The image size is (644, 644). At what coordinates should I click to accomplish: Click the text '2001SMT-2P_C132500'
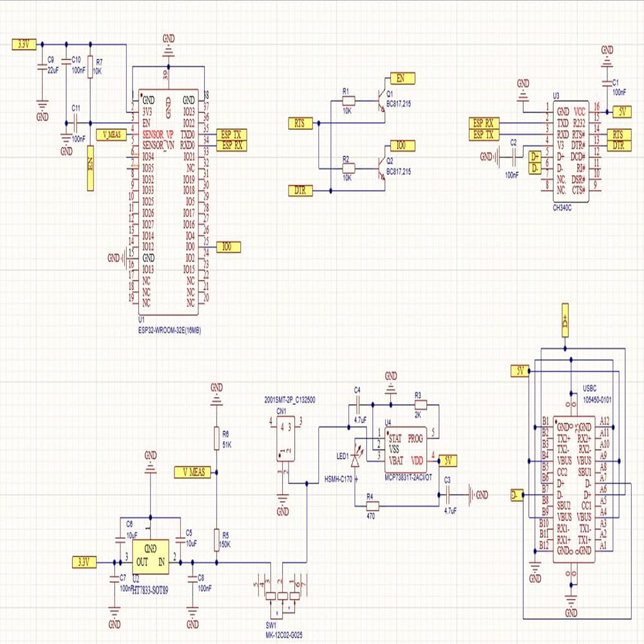point(290,400)
